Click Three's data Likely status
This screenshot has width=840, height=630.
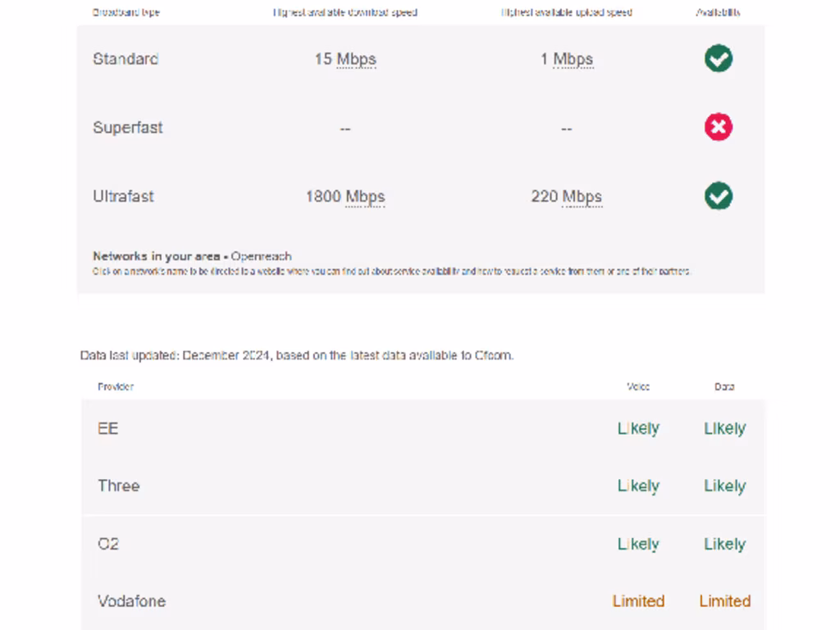pyautogui.click(x=724, y=486)
